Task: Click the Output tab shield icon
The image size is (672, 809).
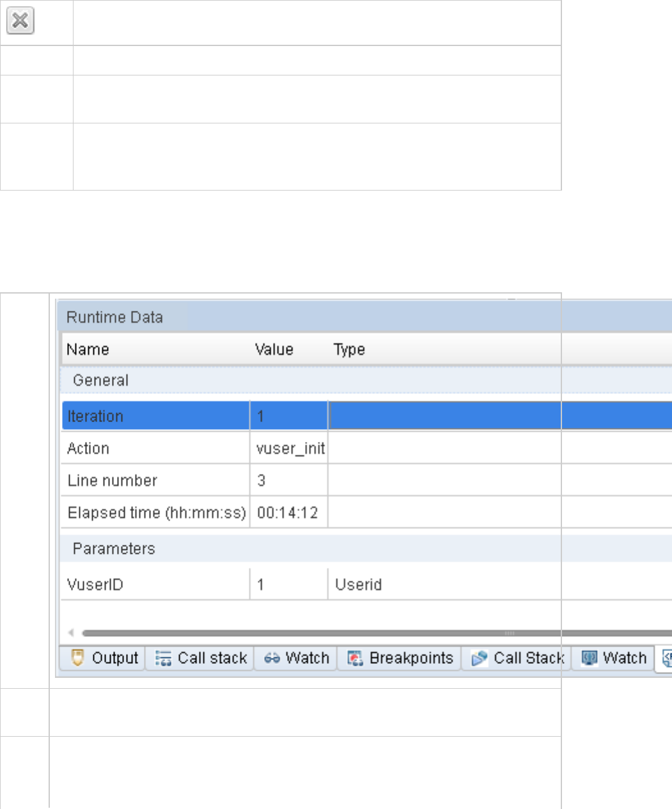Action: pyautogui.click(x=77, y=657)
